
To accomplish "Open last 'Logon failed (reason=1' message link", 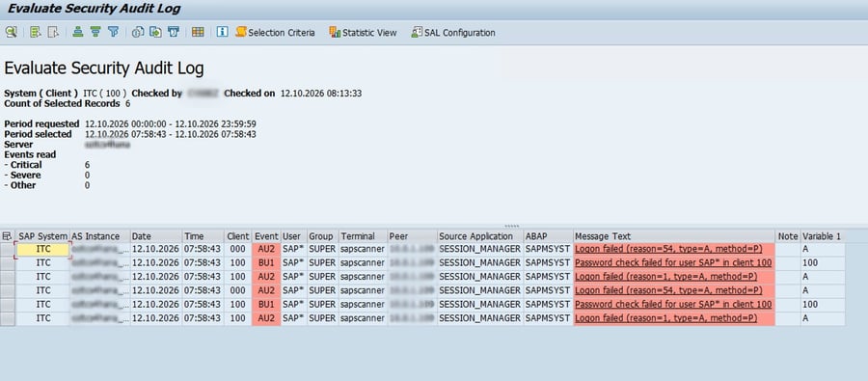I will coord(665,318).
